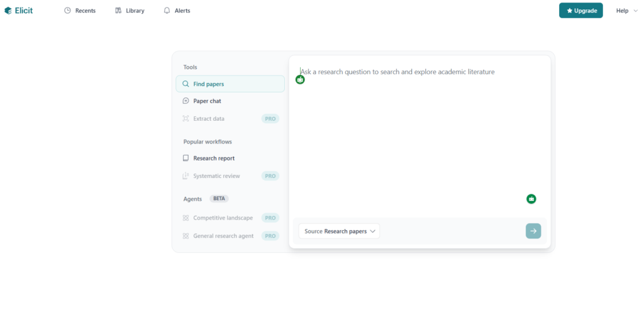Click the Alerts bell icon
This screenshot has width=644, height=314.
point(167,11)
